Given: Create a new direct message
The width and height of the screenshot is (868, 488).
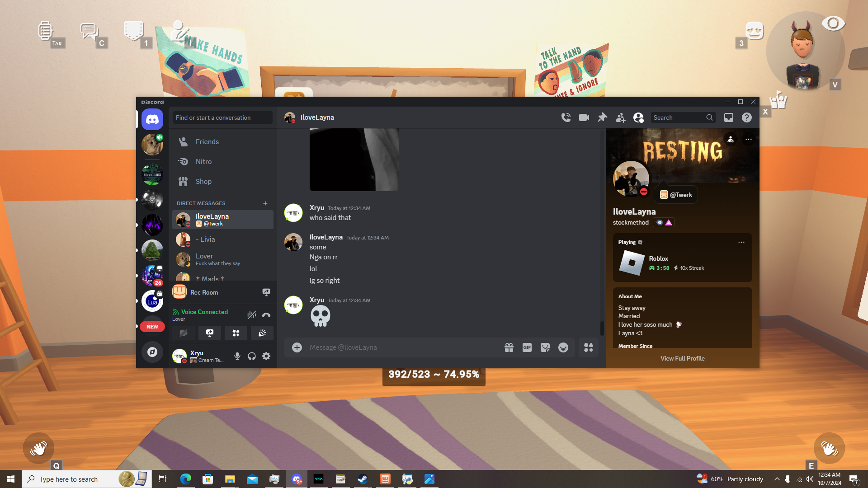Looking at the screenshot, I should click(265, 203).
